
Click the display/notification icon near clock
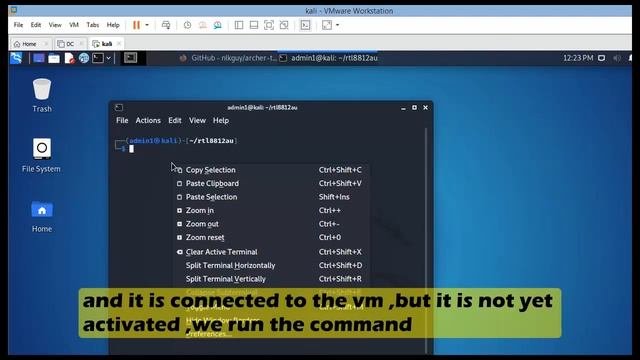tap(602, 58)
